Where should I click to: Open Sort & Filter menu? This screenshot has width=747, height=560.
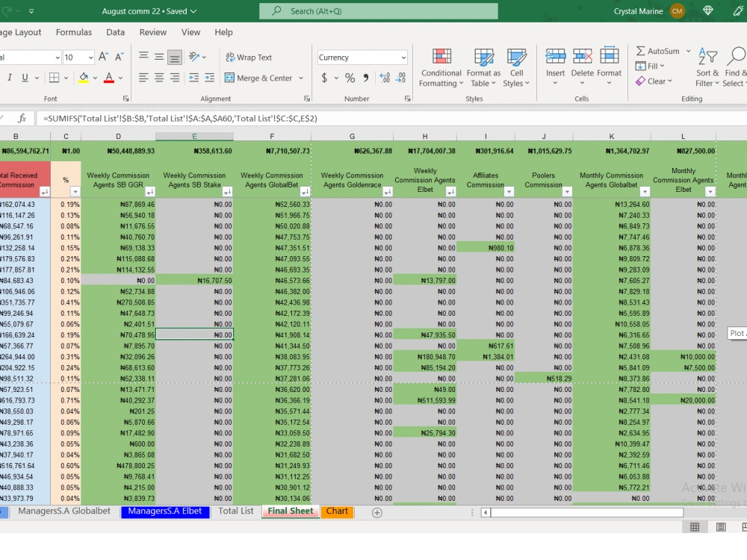(x=707, y=68)
